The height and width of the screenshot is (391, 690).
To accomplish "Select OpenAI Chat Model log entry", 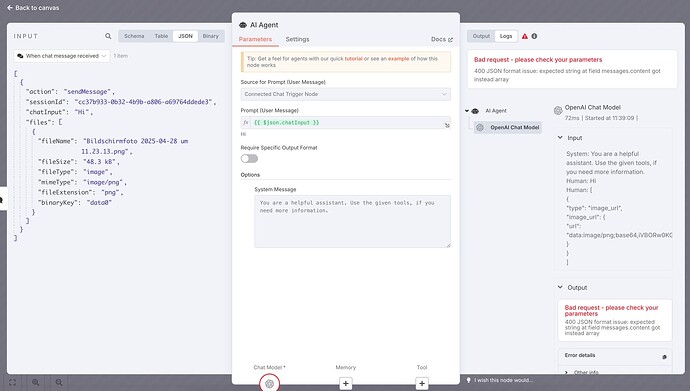I will coord(508,128).
